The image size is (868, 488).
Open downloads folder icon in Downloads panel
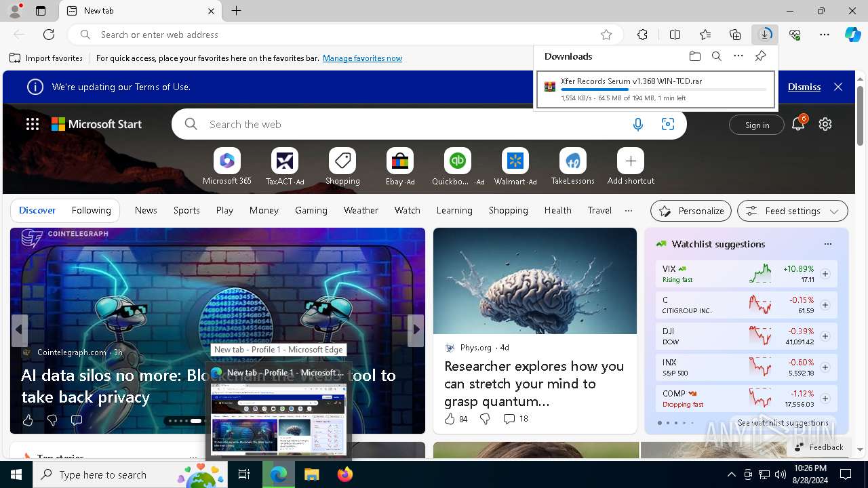pos(694,56)
